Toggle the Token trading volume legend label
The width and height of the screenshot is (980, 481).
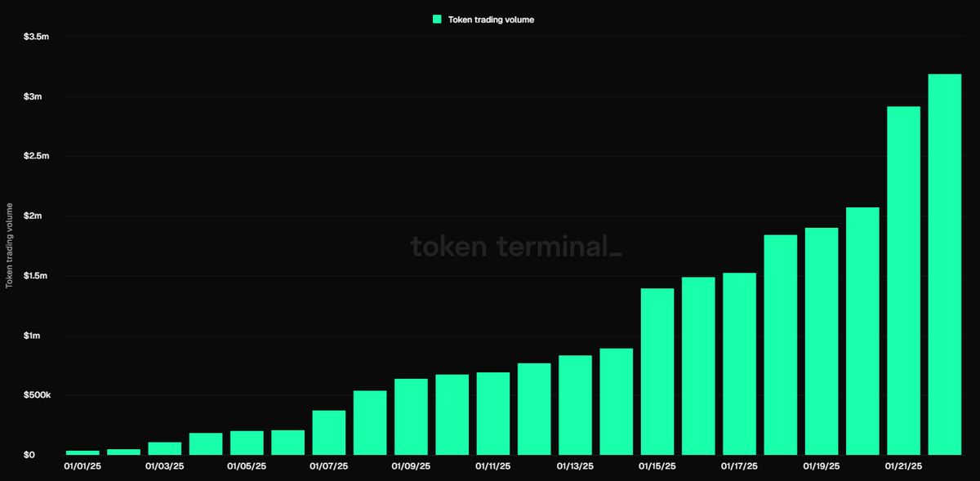pos(491,19)
